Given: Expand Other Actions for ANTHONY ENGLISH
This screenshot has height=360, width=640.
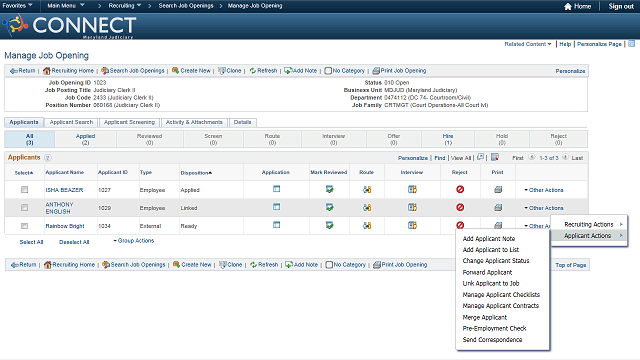Looking at the screenshot, I should (x=544, y=208).
